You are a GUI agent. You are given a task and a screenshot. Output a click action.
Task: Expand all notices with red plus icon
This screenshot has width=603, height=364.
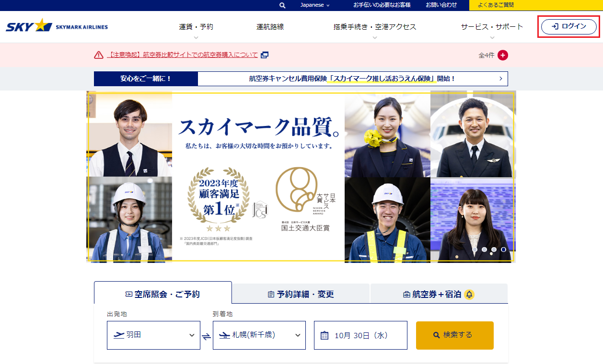[x=503, y=55]
